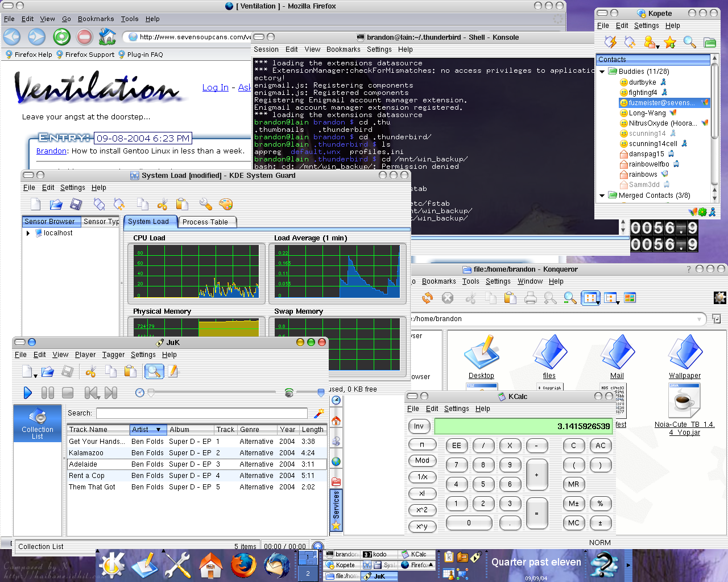Select the Desktop folder in Konqueror
This screenshot has width=728, height=582.
(x=481, y=357)
